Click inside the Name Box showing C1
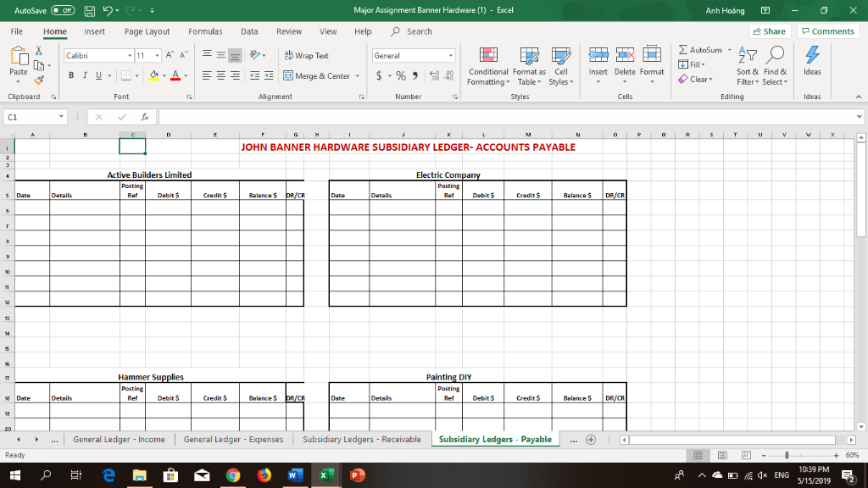Viewport: 868px width, 488px height. pos(32,117)
